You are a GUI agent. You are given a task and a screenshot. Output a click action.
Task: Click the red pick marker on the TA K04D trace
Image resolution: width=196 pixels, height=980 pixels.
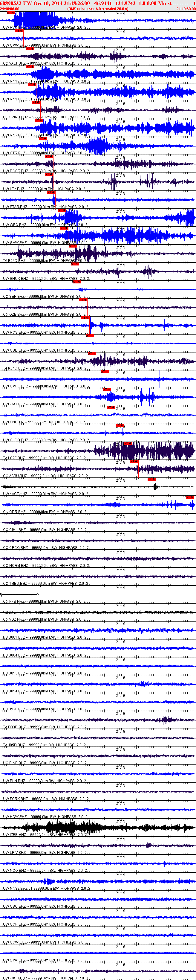click(92, 354)
